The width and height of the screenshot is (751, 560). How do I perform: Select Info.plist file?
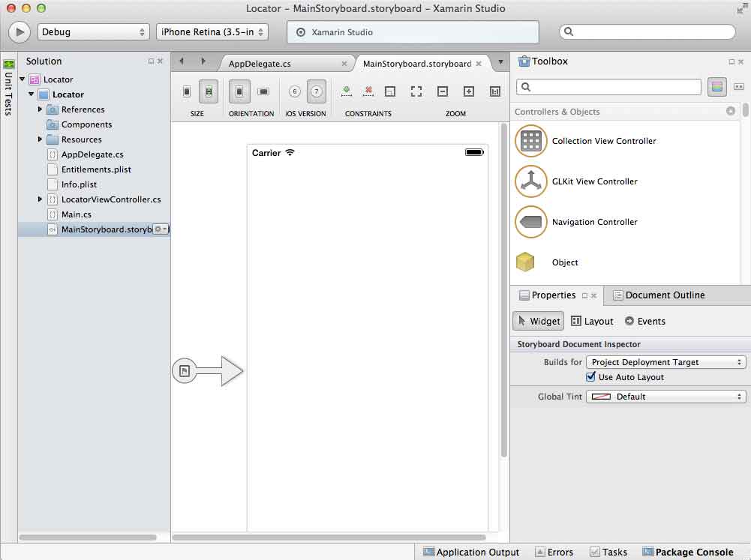tap(79, 184)
